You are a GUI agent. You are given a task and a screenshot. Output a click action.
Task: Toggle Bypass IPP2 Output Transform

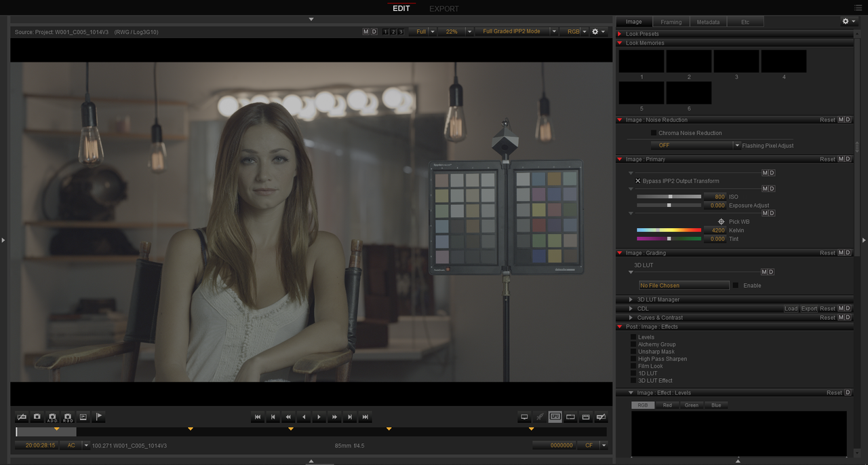637,181
